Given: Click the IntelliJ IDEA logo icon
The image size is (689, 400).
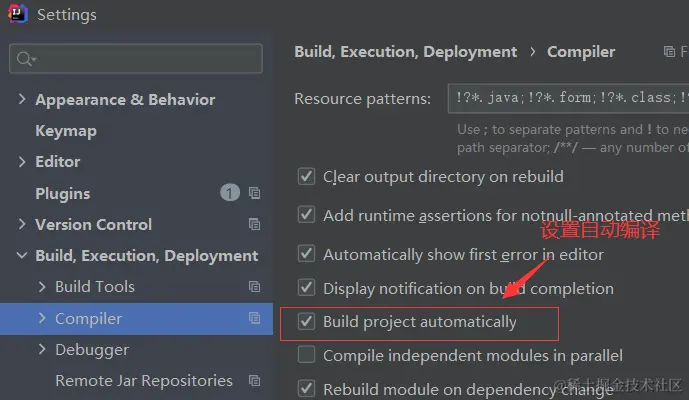Looking at the screenshot, I should [x=17, y=15].
